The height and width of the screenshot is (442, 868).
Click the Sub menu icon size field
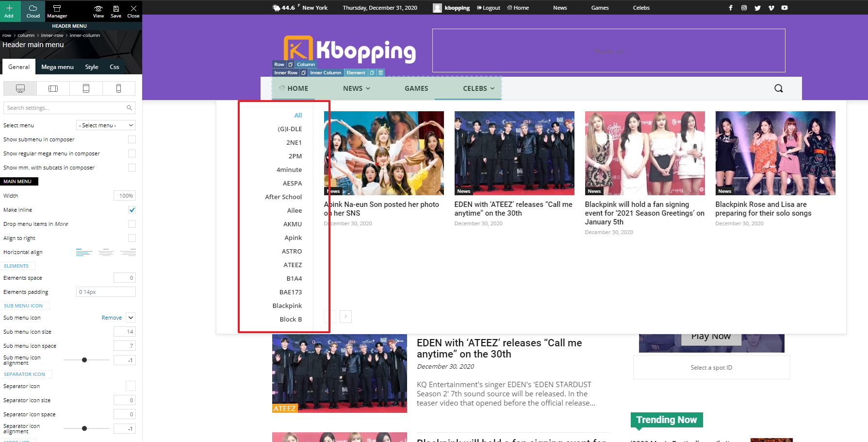pos(125,332)
